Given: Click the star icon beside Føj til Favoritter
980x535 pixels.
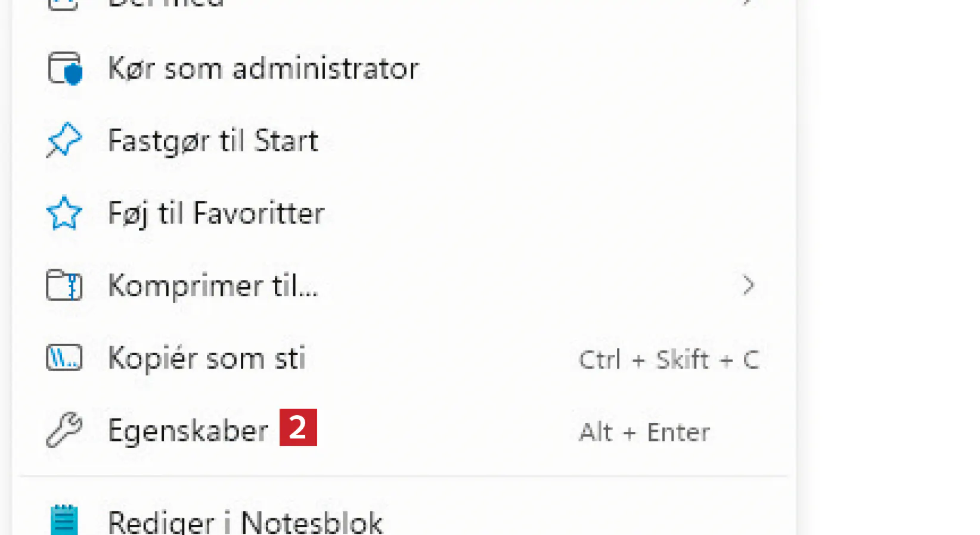Looking at the screenshot, I should pyautogui.click(x=64, y=213).
